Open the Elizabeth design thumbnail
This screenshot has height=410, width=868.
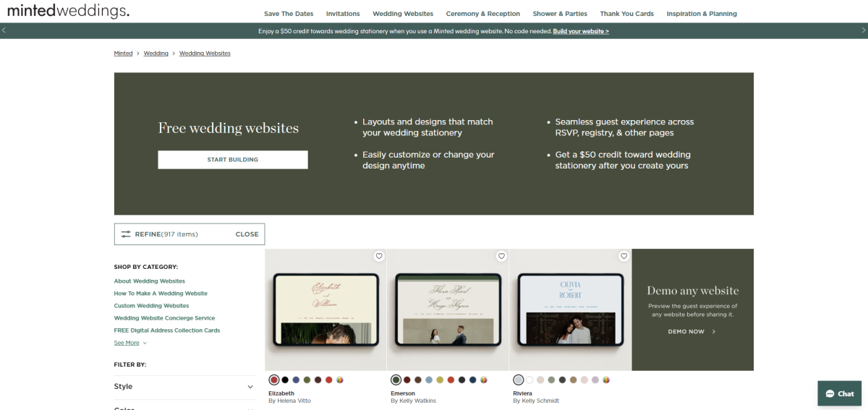tap(325, 310)
